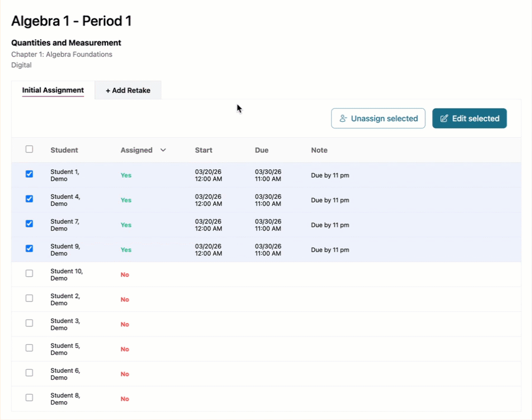The height and width of the screenshot is (420, 532).
Task: Uncheck the Student 9, Demo checkbox
Action: point(30,249)
